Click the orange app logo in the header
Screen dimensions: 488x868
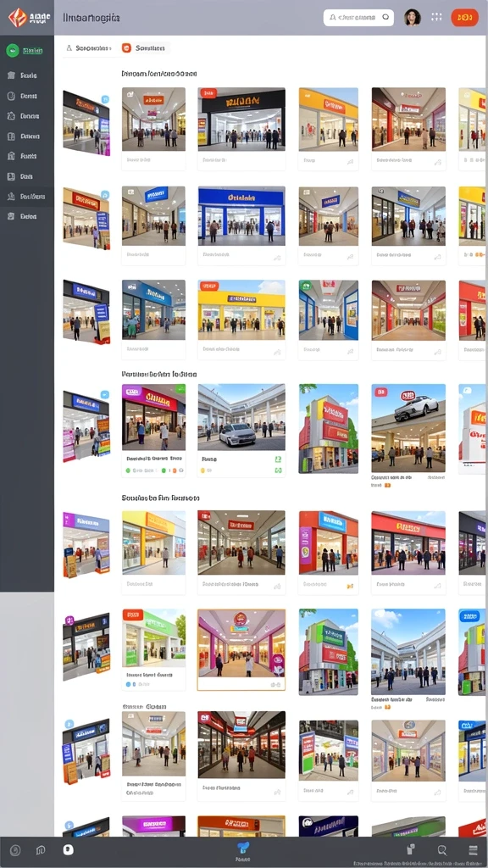pos(18,18)
